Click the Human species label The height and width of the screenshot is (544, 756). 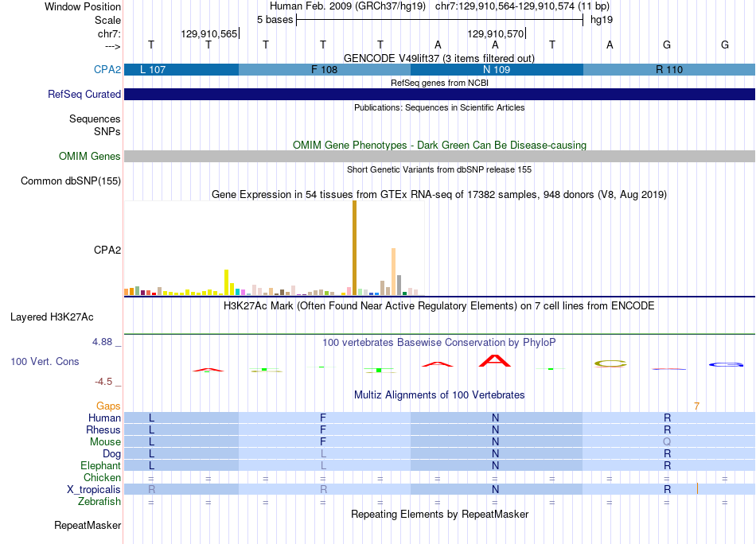(x=104, y=418)
